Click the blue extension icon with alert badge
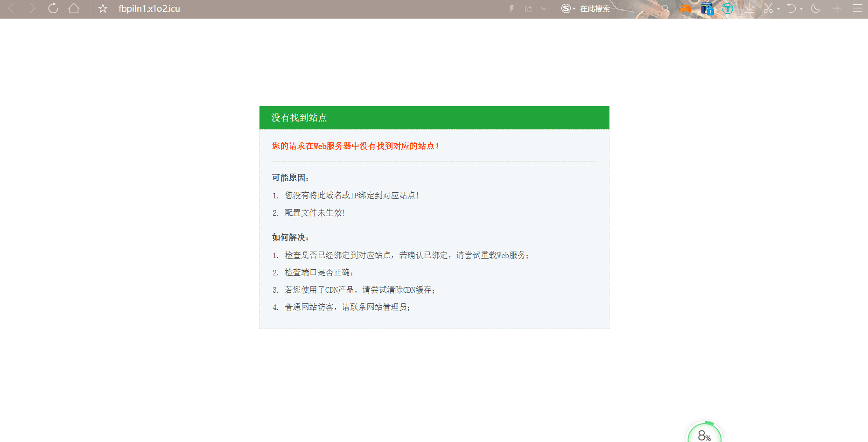868x442 pixels. coord(707,9)
